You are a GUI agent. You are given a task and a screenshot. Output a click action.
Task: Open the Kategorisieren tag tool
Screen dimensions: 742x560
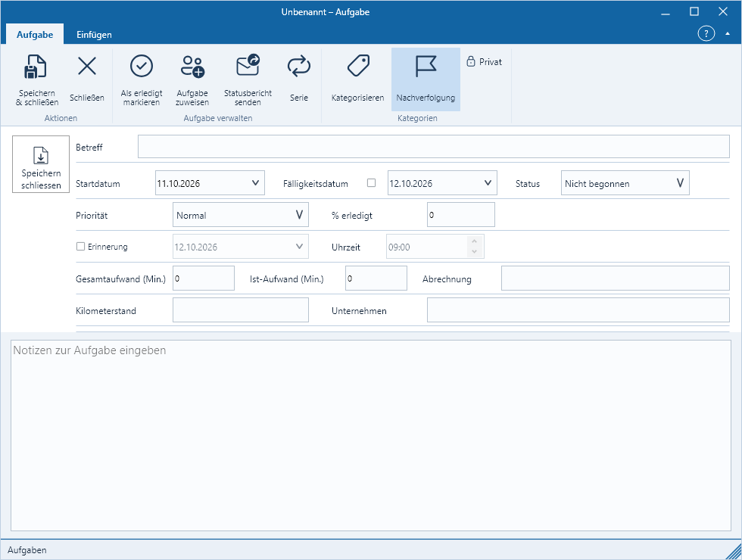357,79
